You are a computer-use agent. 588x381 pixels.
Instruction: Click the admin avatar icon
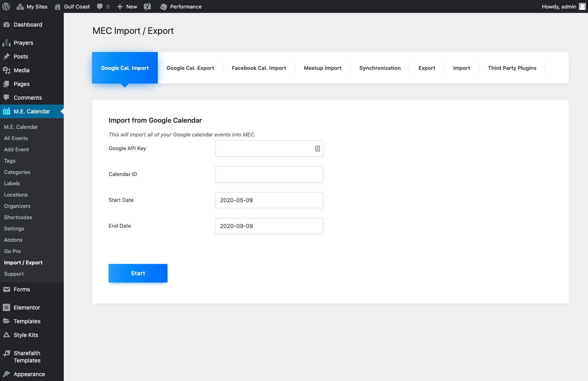point(582,6)
